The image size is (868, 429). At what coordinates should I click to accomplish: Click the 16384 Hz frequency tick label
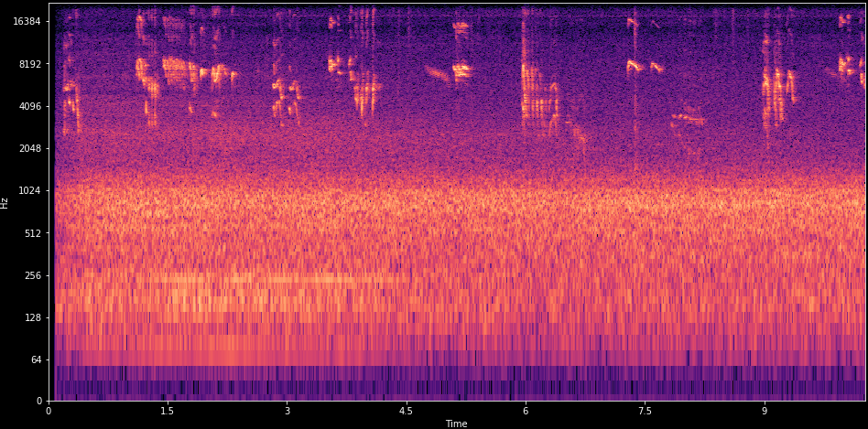pyautogui.click(x=27, y=22)
